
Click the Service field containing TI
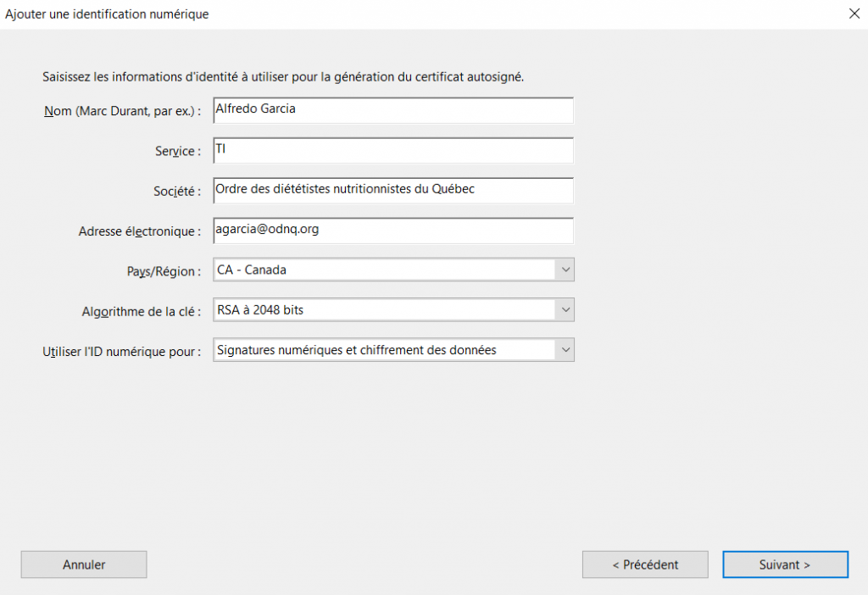[393, 151]
